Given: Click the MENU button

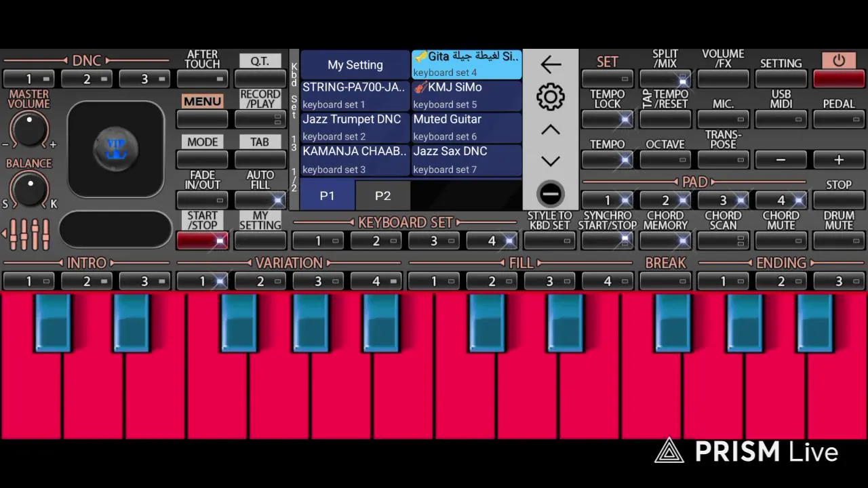Looking at the screenshot, I should click(x=202, y=119).
